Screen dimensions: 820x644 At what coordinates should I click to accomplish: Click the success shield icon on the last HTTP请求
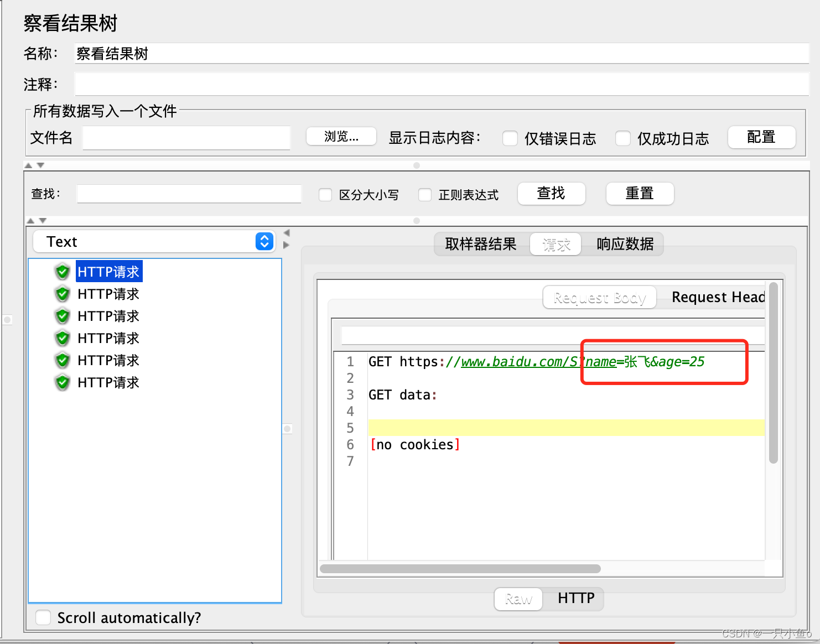pyautogui.click(x=62, y=382)
